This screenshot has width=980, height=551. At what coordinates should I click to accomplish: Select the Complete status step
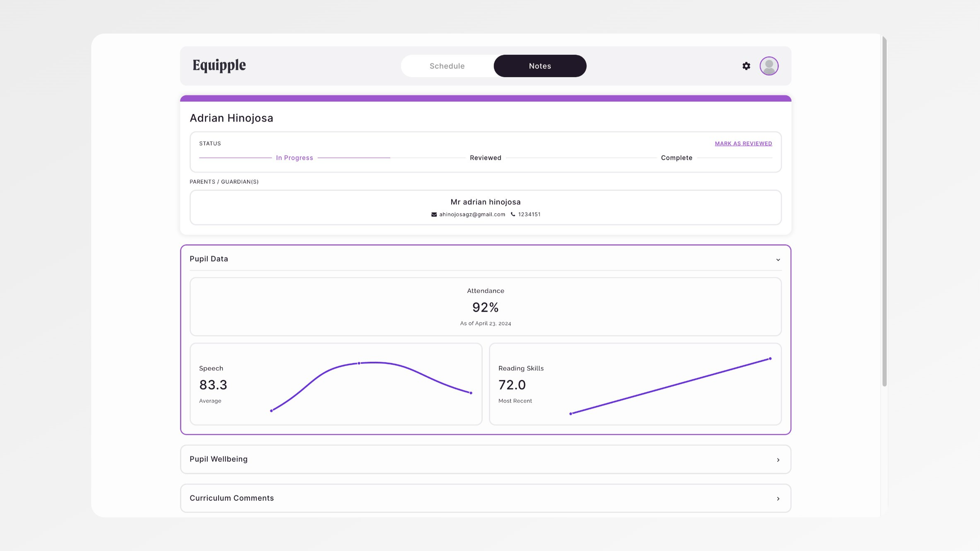676,158
